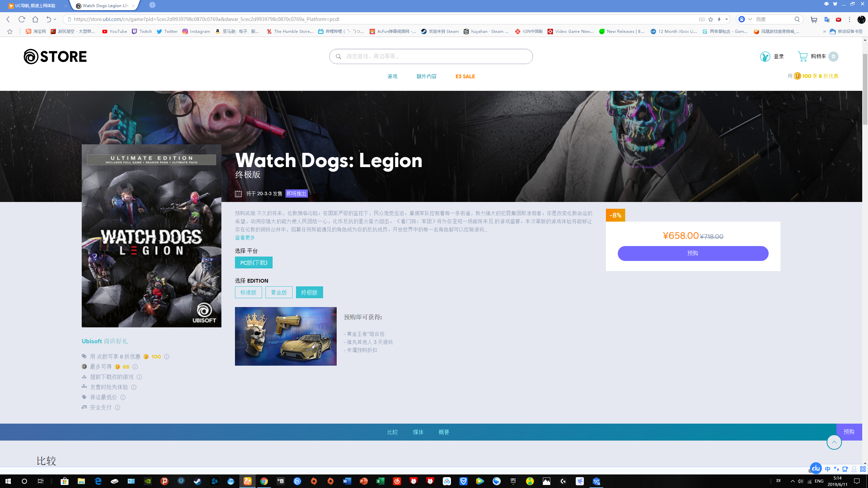868x488 pixels.
Task: Open Epic Games launcher in taskbar
Action: (513, 481)
